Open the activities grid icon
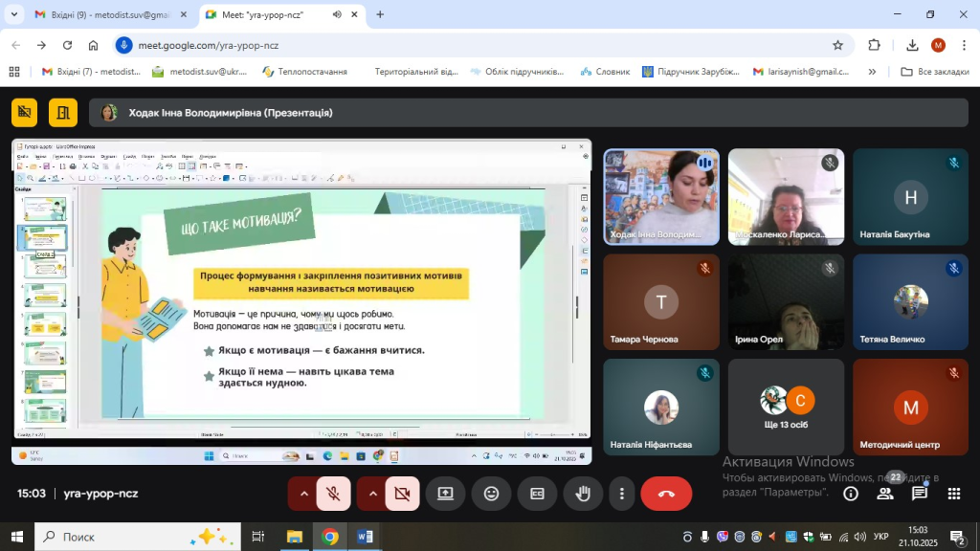 (x=953, y=494)
